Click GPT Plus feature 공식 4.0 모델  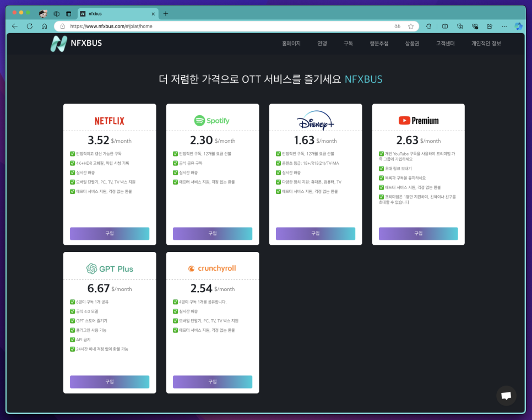click(x=84, y=311)
